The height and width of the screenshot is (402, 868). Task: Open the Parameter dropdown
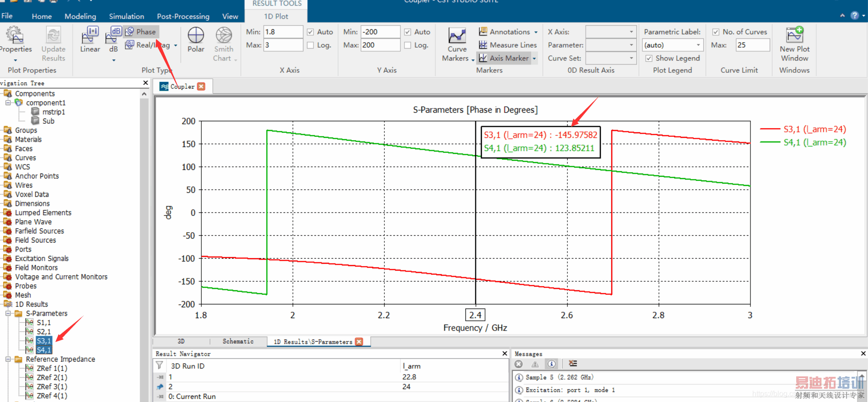pyautogui.click(x=611, y=45)
